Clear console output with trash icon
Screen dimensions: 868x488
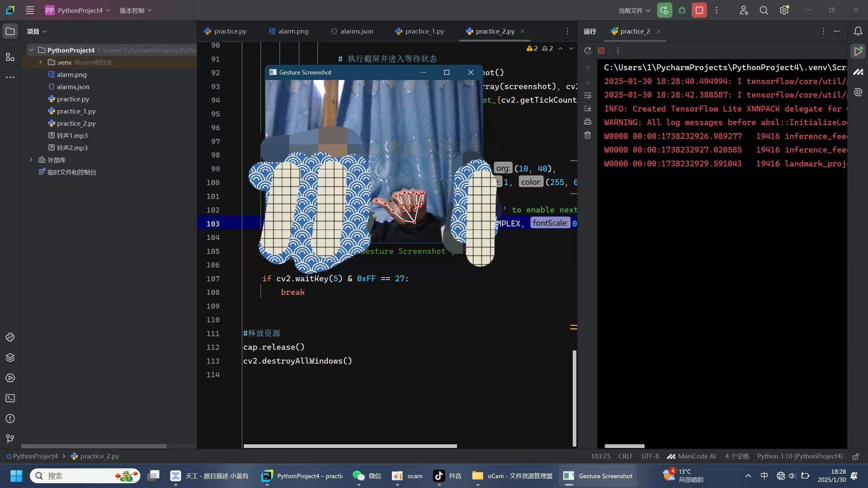(587, 135)
